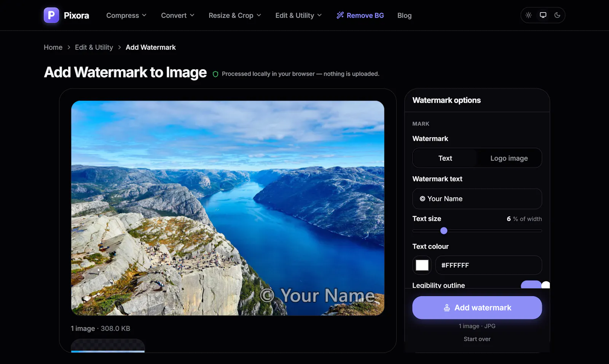This screenshot has height=364, width=609.
Task: Select the Logo image watermark tab
Action: pyautogui.click(x=509, y=158)
